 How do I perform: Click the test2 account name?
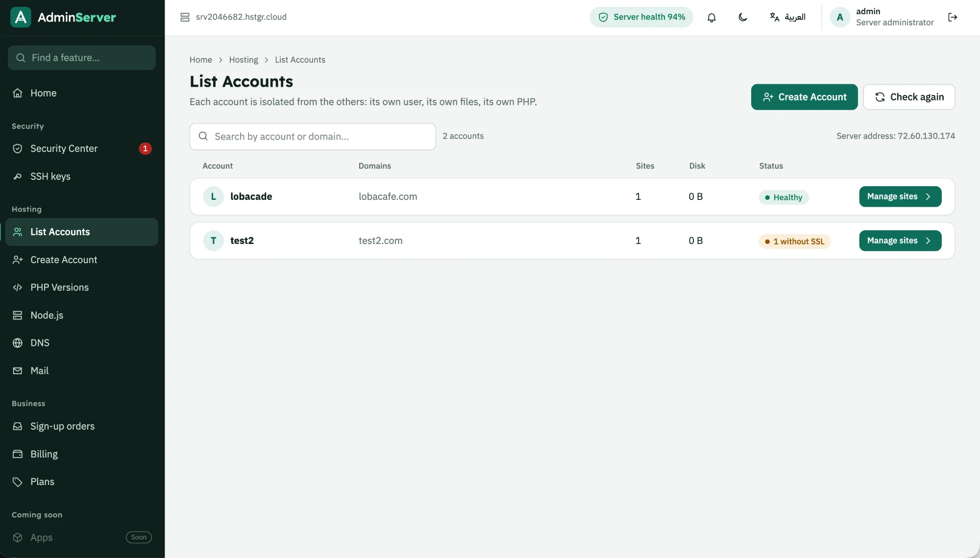point(242,241)
